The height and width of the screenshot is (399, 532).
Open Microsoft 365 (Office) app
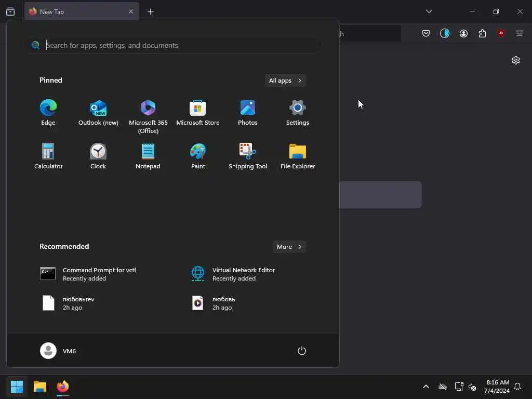point(148,117)
